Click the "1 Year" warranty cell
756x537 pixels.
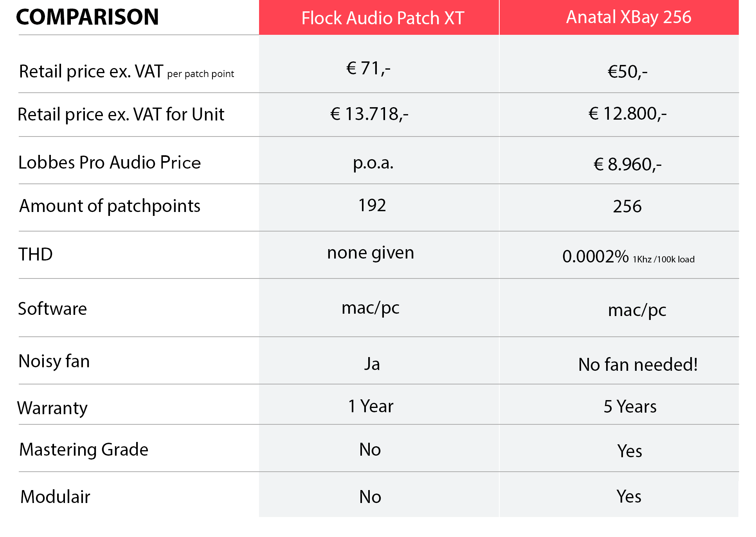click(x=371, y=406)
